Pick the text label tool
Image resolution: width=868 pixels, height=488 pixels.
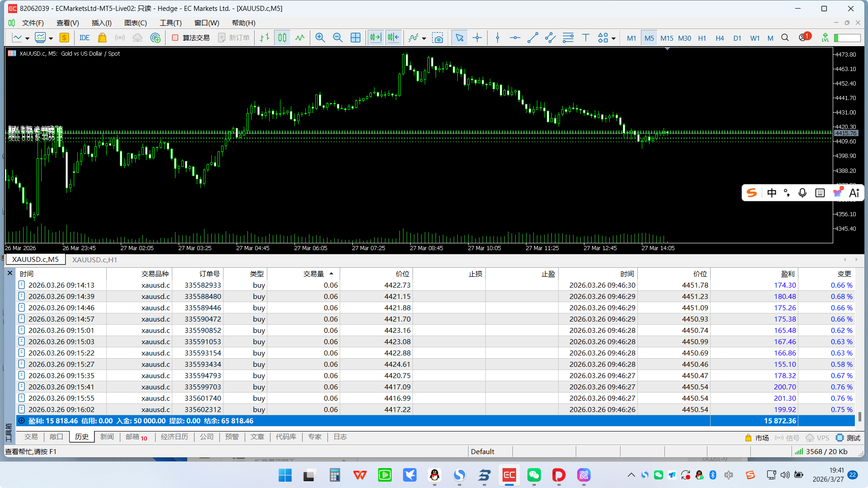[585, 38]
